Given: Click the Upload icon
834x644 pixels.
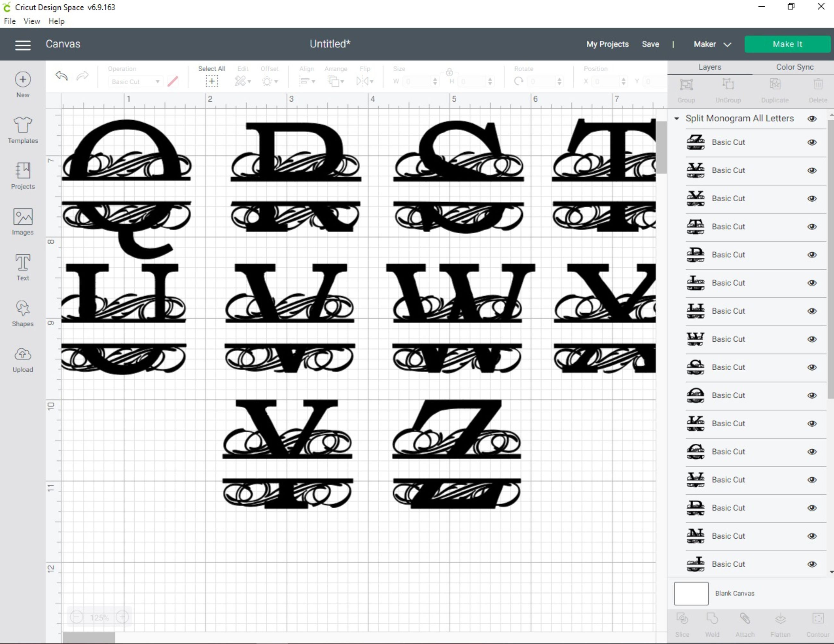Looking at the screenshot, I should pos(22,358).
